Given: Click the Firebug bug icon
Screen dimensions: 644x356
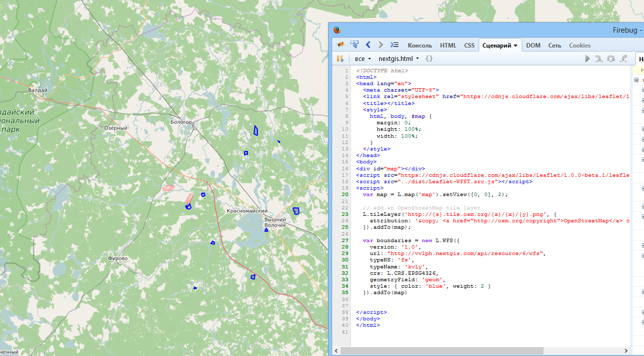Looking at the screenshot, I should click(341, 45).
